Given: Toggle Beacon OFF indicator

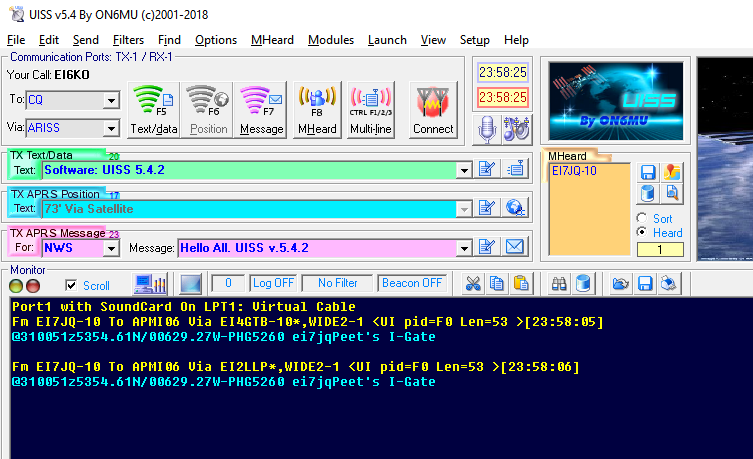Looking at the screenshot, I should click(x=412, y=283).
